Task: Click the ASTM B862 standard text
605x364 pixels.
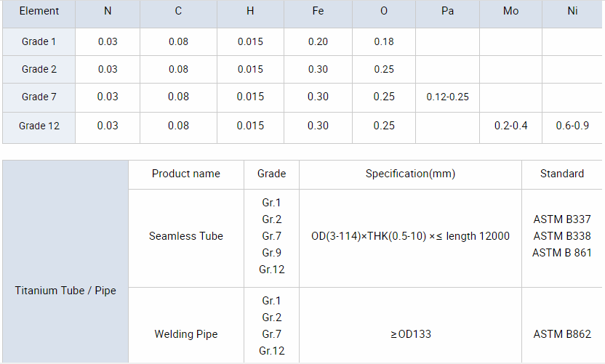Action: [x=561, y=334]
